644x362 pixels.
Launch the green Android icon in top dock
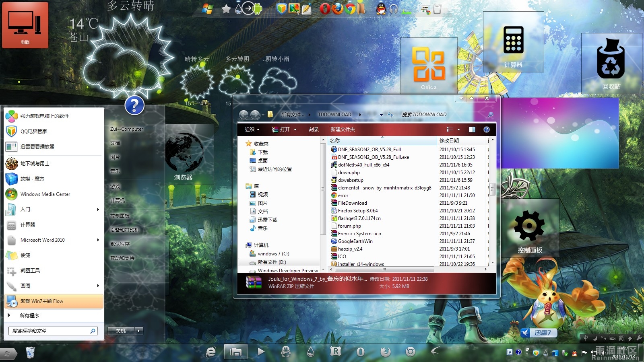258,8
